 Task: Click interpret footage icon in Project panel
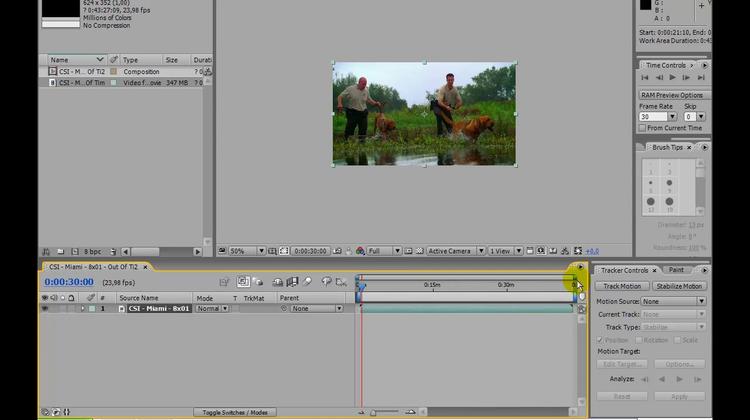click(x=46, y=251)
